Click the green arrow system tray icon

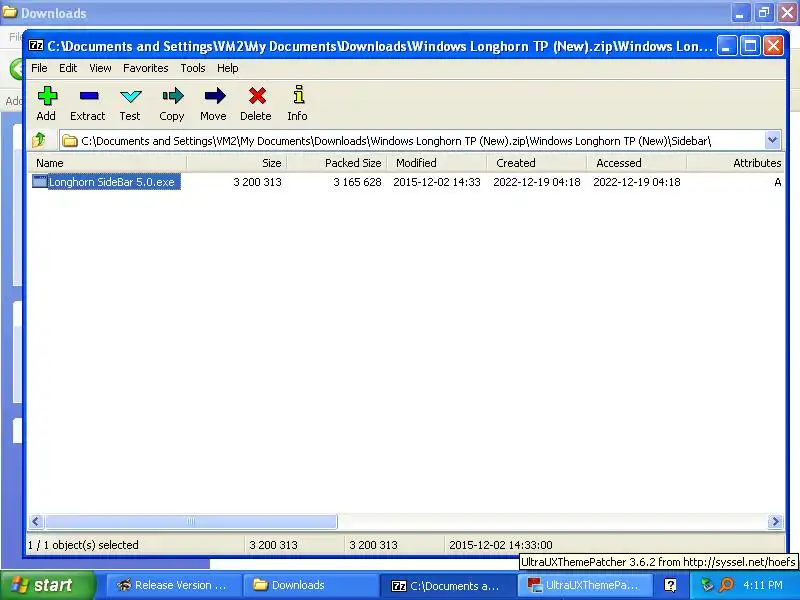tap(707, 585)
